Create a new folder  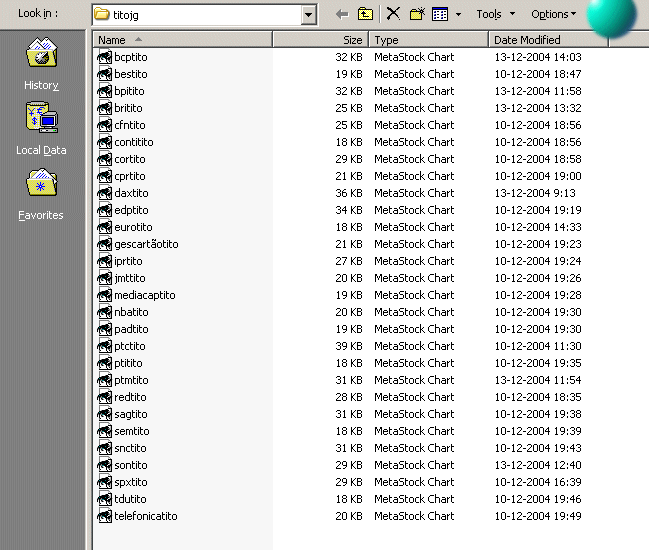[417, 14]
